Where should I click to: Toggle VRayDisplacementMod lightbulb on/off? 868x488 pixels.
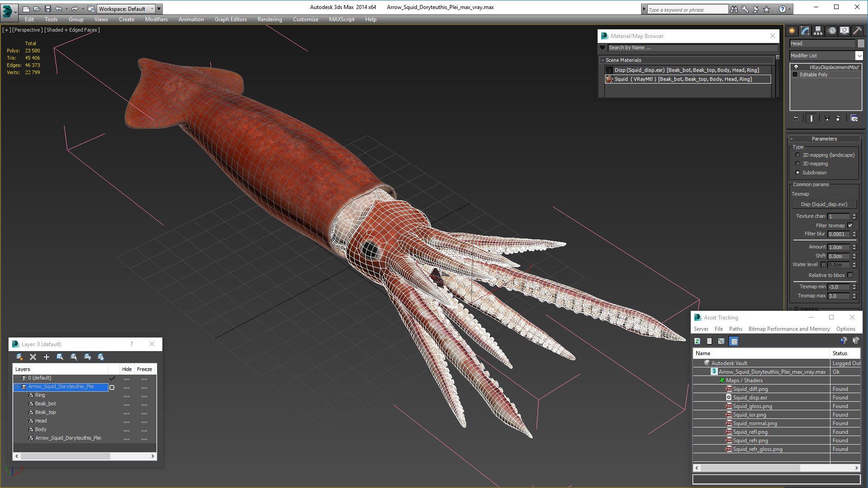coord(796,67)
